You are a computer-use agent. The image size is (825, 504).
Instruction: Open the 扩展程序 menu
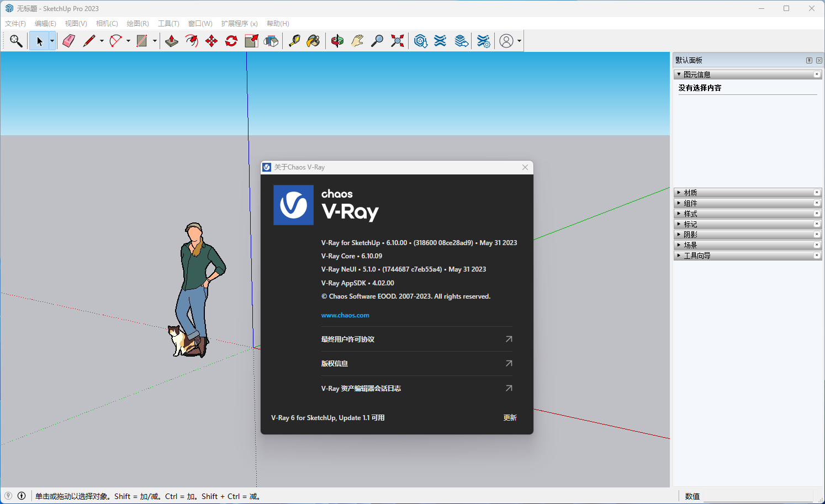tap(240, 24)
